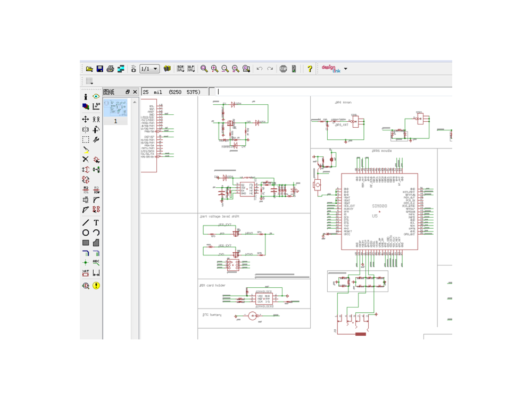Select the Circle drawing tool
The width and height of the screenshot is (532, 399).
86,233
